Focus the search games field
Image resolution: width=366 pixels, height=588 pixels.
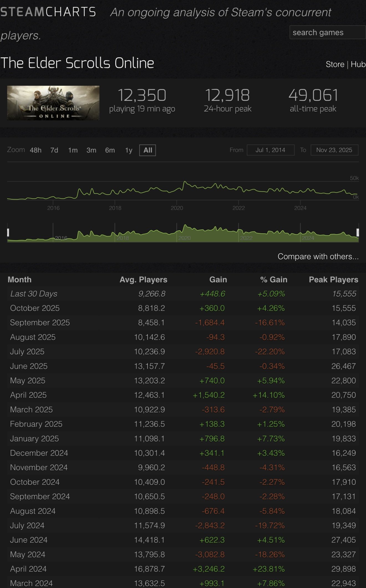pos(328,32)
